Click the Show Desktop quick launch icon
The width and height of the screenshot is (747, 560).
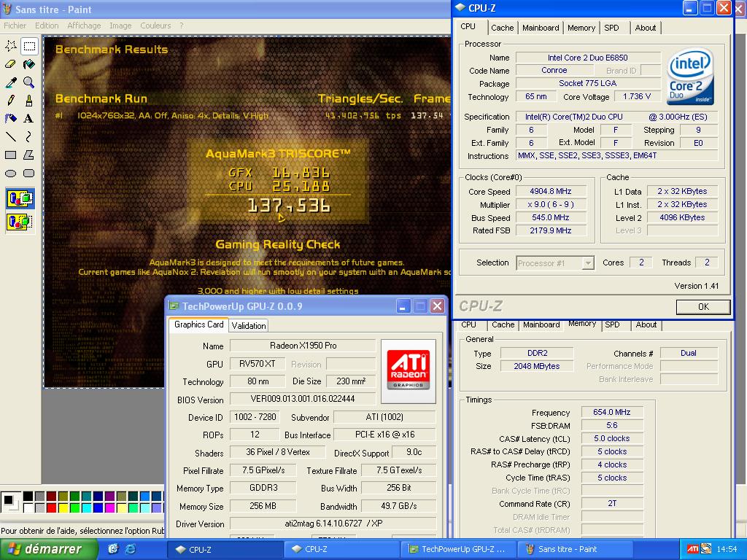[x=113, y=549]
